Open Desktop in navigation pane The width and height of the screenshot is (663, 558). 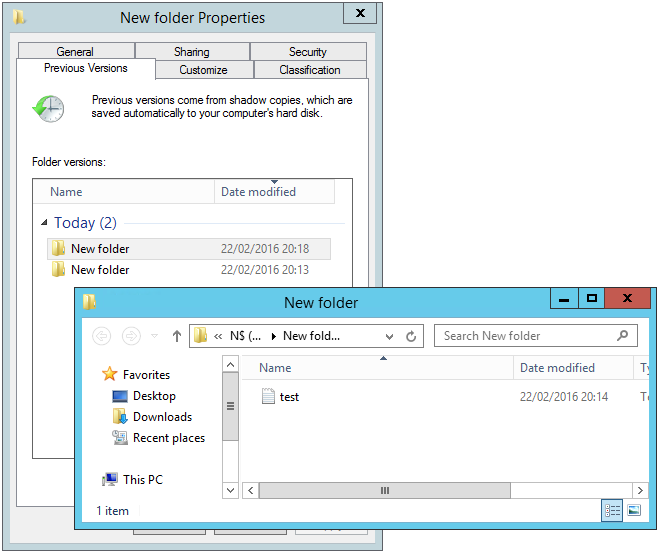154,396
